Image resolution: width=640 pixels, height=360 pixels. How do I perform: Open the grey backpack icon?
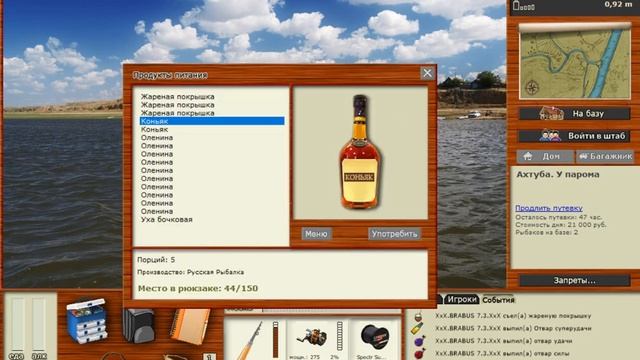click(x=138, y=325)
